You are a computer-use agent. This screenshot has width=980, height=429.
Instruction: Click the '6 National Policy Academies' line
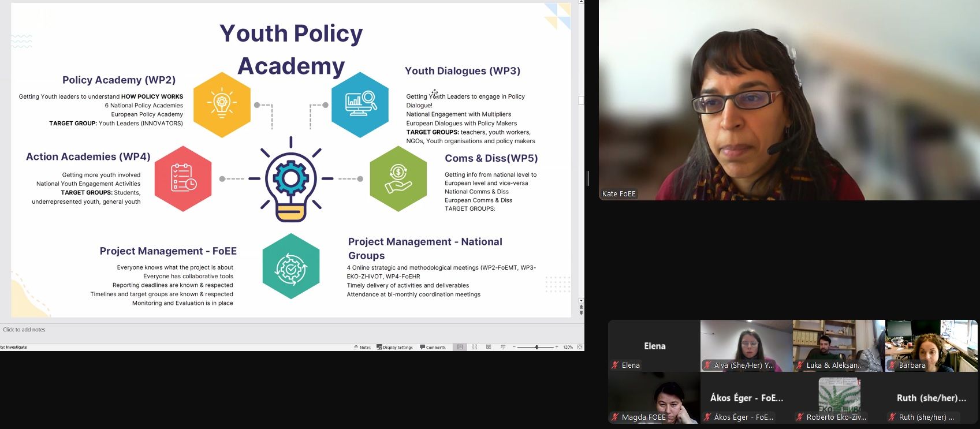pyautogui.click(x=144, y=106)
